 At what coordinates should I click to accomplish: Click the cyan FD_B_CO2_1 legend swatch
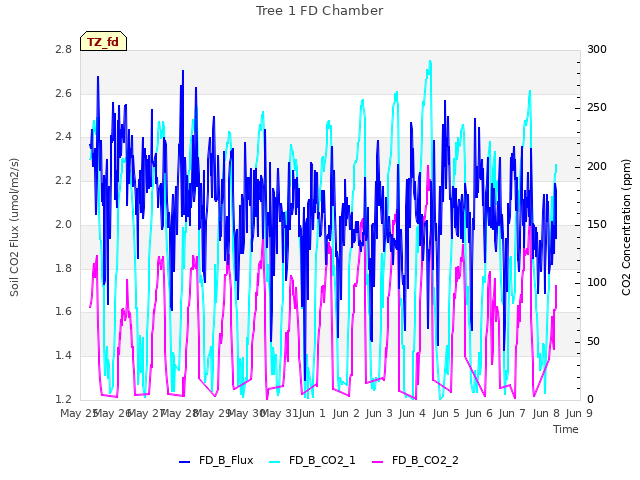click(275, 462)
